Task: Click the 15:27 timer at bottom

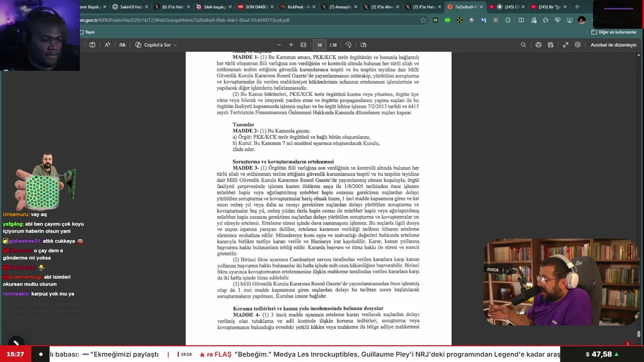Action: click(15, 354)
